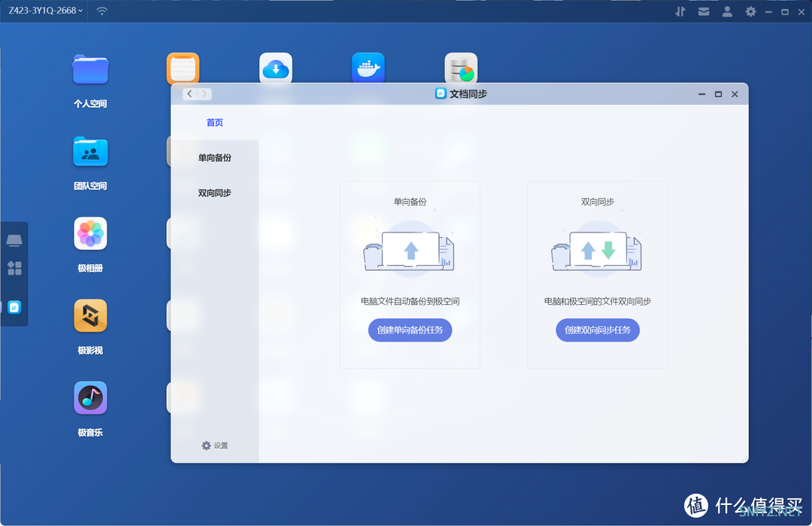Click the desktop tray icon in left dock
The width and height of the screenshot is (812, 526).
14,240
